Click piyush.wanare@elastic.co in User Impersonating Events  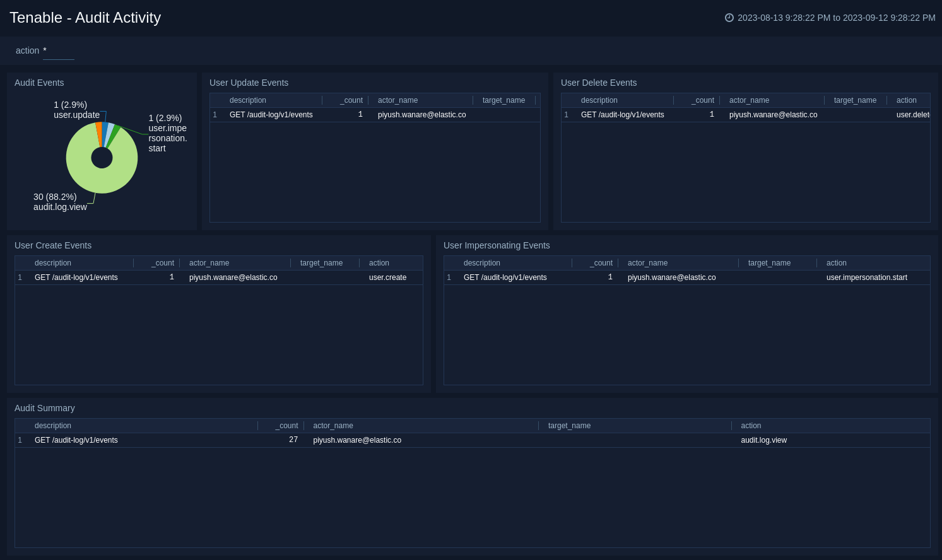[x=672, y=277]
